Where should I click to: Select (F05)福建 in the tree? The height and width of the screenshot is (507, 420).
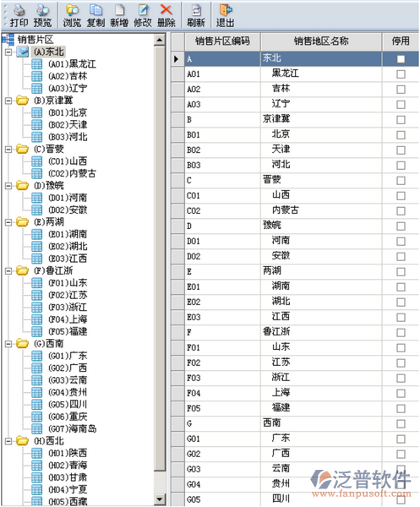68,331
